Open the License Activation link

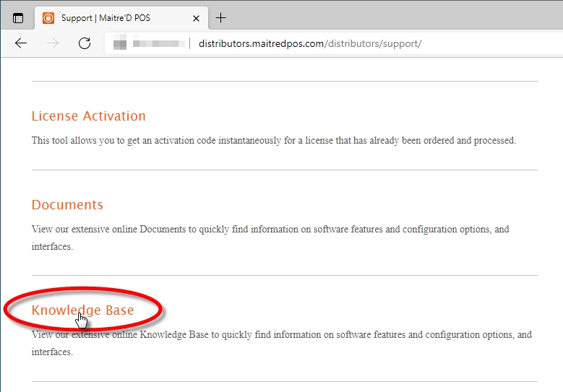(88, 116)
